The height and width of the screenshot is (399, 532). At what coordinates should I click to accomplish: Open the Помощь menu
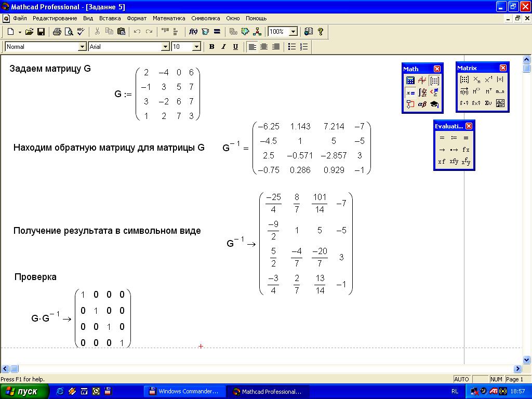coord(256,18)
